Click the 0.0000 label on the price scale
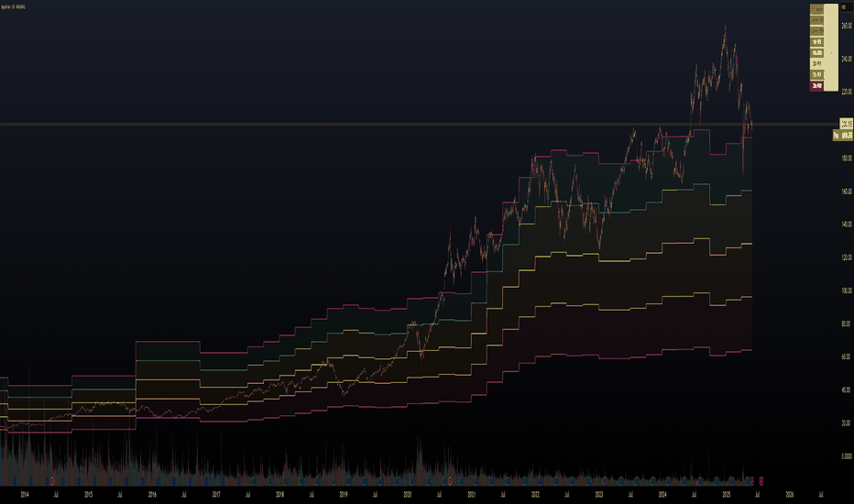Screen dimensions: 854x504 tap(847, 456)
